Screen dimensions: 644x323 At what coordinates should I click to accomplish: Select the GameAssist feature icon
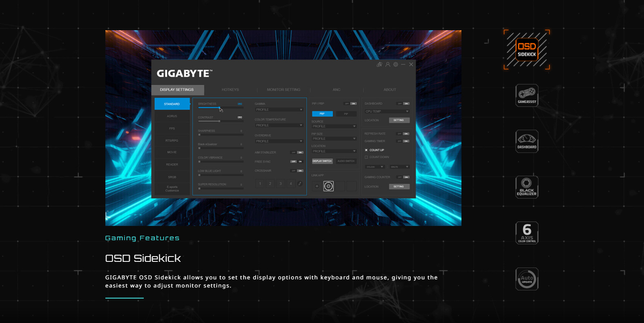[x=527, y=95]
